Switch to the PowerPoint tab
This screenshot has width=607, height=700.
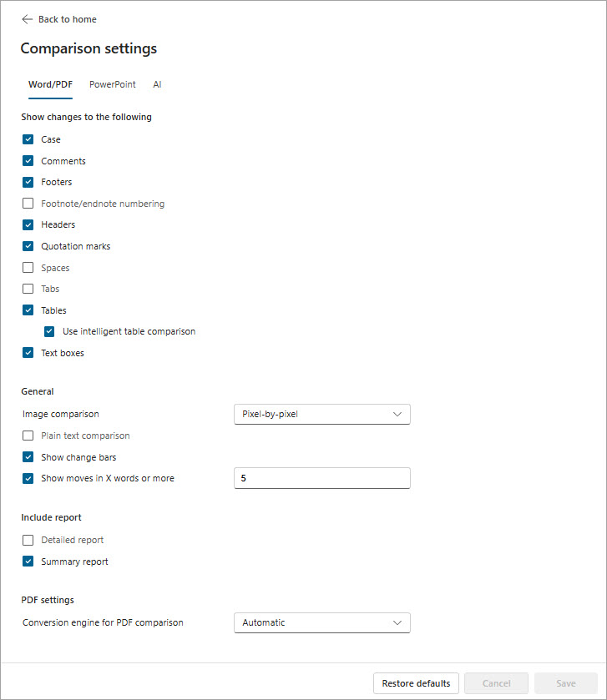112,84
